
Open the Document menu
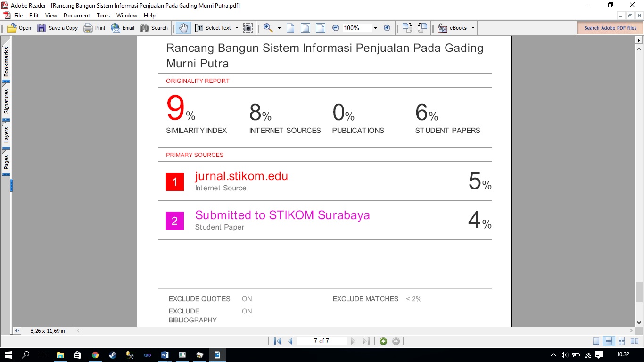coord(77,16)
